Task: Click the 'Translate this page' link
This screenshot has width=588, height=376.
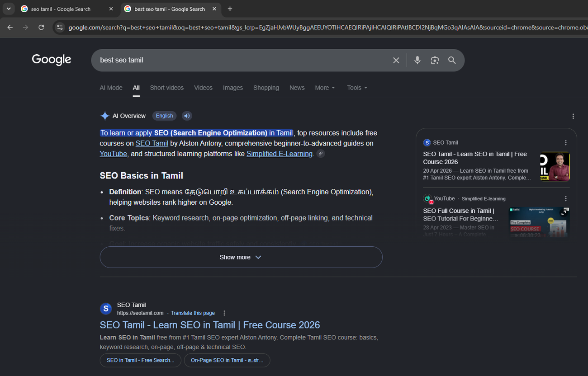Action: (x=193, y=313)
